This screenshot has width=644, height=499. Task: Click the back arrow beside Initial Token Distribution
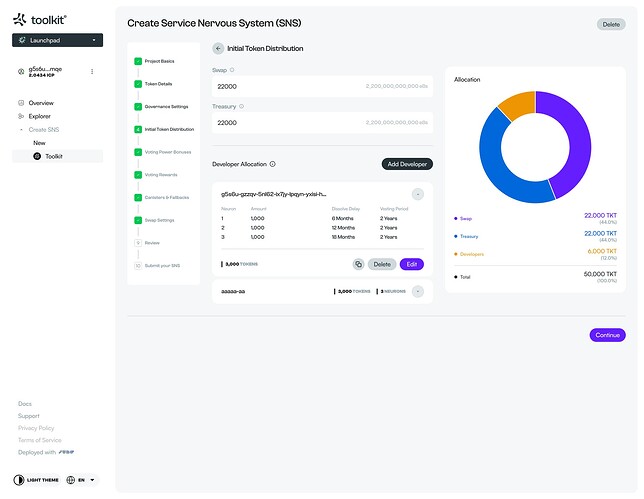[218, 48]
